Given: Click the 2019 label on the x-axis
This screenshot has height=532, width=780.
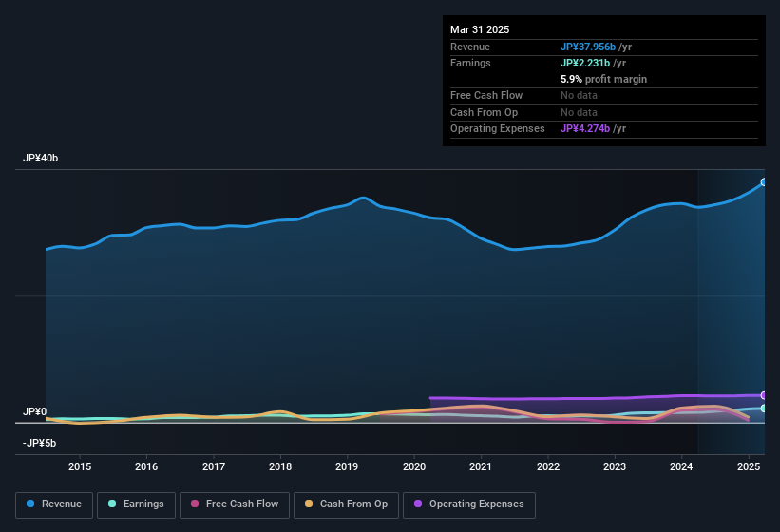Looking at the screenshot, I should point(347,466).
